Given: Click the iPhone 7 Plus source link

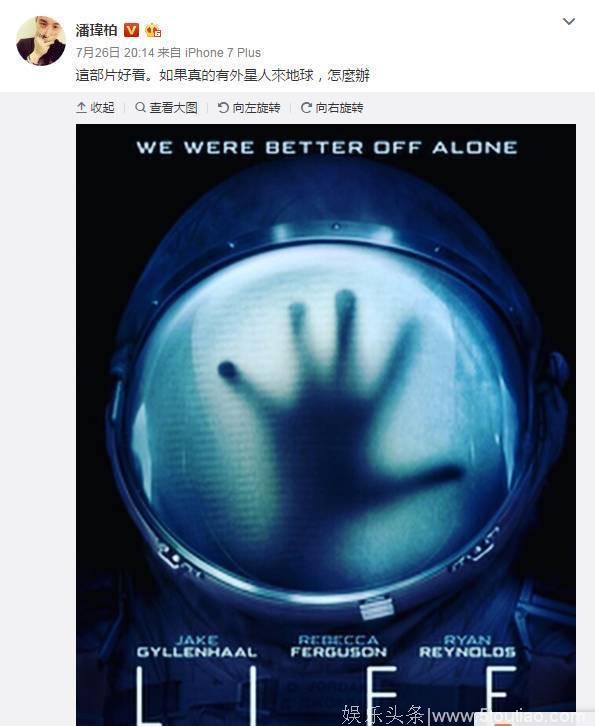Looking at the screenshot, I should (223, 53).
